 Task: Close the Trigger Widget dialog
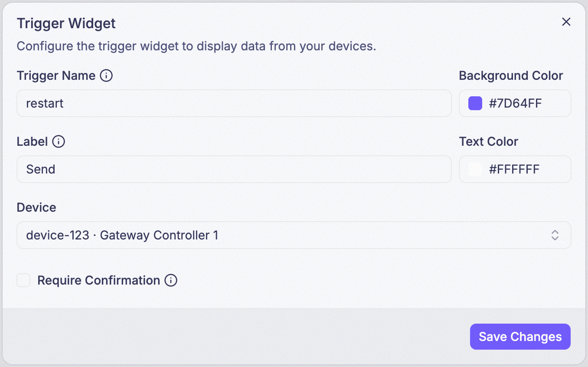click(x=566, y=22)
